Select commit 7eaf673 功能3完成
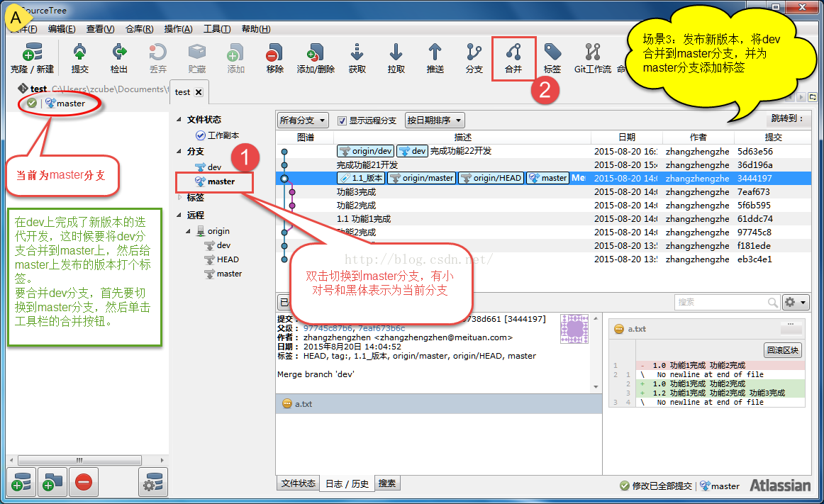 point(543,192)
